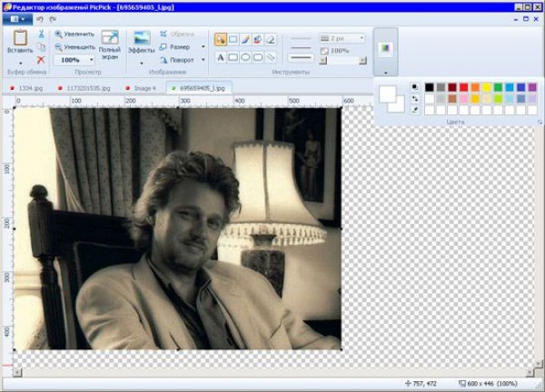Select the color picker eyedropper icon
The width and height of the screenshot is (545, 392).
point(415,110)
